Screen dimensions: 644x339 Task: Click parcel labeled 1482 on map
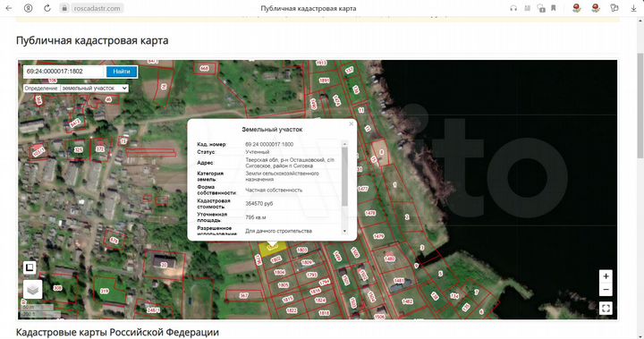tap(408, 301)
